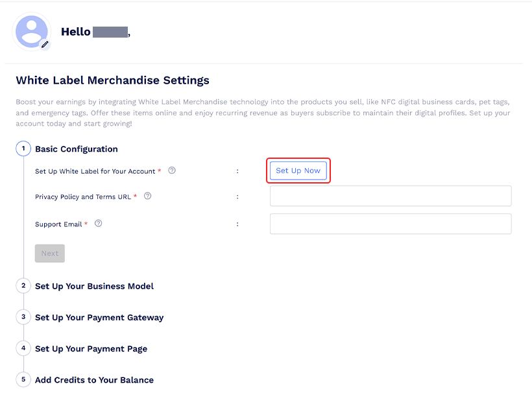Image resolution: width=532 pixels, height=404 pixels.
Task: Expand Set Up Your Payment Gateway
Action: pyautogui.click(x=99, y=318)
